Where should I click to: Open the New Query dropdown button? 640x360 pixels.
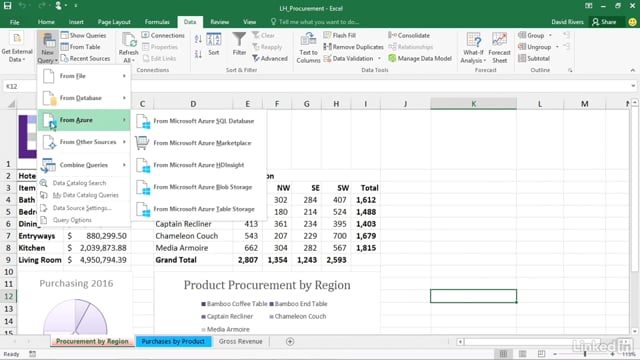point(47,48)
